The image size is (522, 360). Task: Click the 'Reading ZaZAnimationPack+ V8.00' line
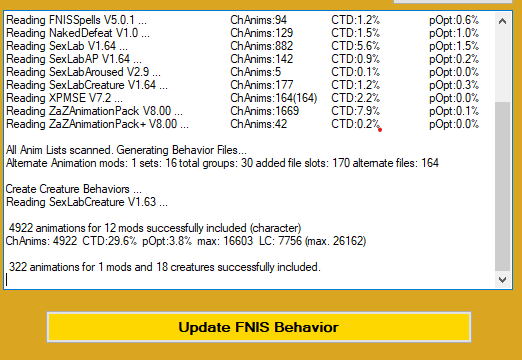(x=97, y=124)
